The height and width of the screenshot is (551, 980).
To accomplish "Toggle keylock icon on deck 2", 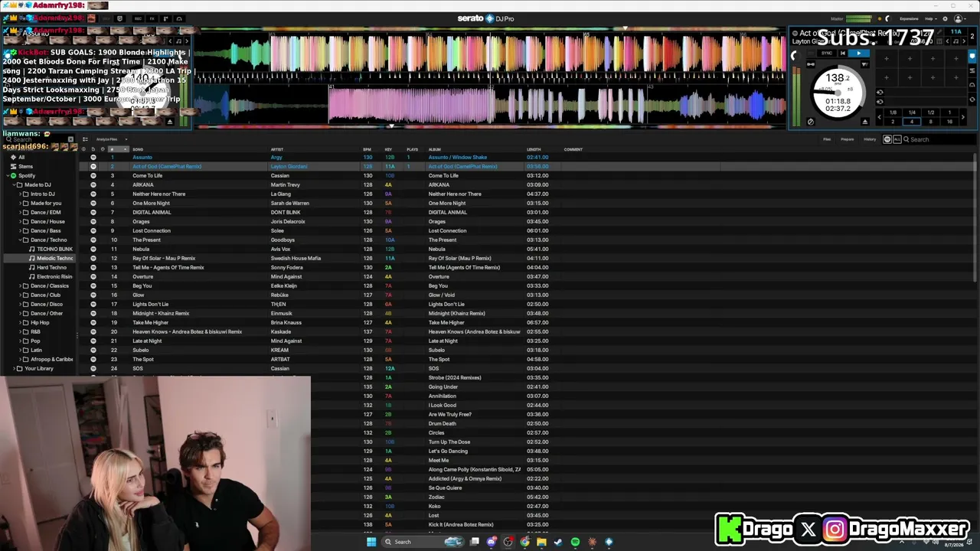I will tap(810, 121).
